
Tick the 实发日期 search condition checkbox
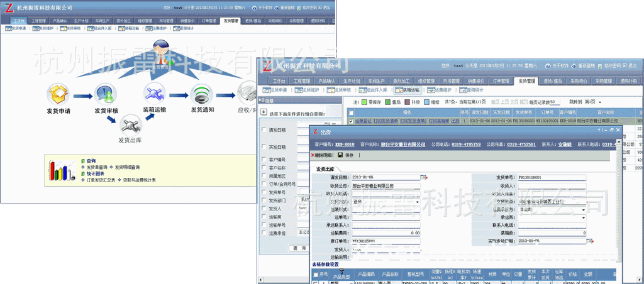tap(264, 146)
